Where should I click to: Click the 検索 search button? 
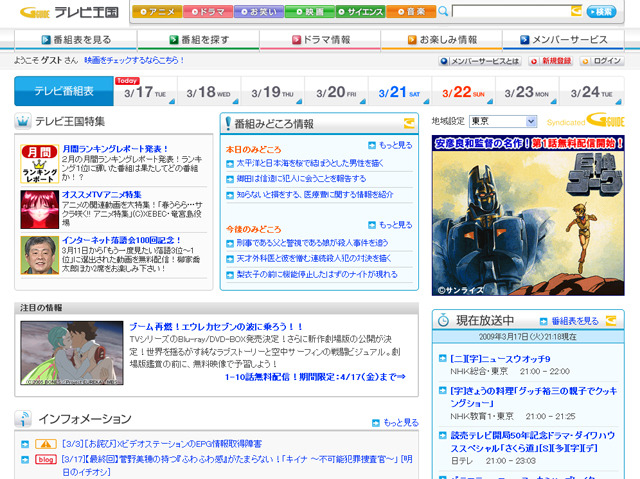(601, 11)
